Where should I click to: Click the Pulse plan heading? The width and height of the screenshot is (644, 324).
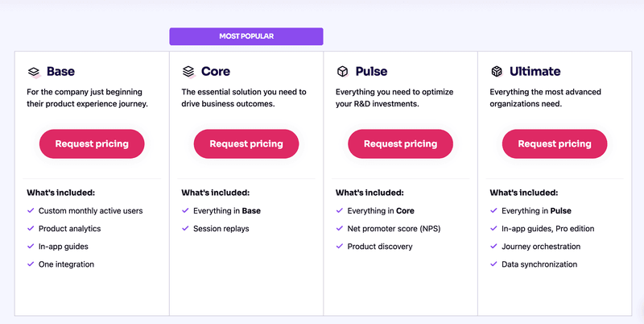371,72
